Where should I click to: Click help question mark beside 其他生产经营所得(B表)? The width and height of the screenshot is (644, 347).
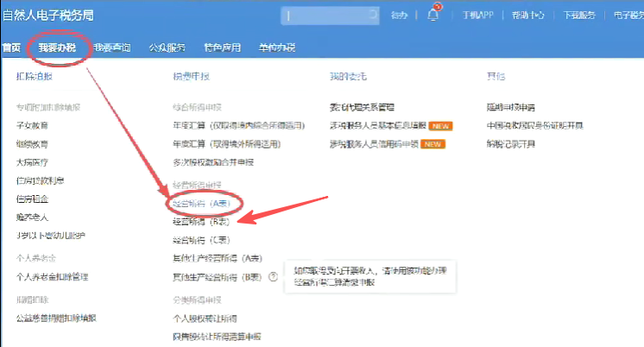click(x=273, y=277)
